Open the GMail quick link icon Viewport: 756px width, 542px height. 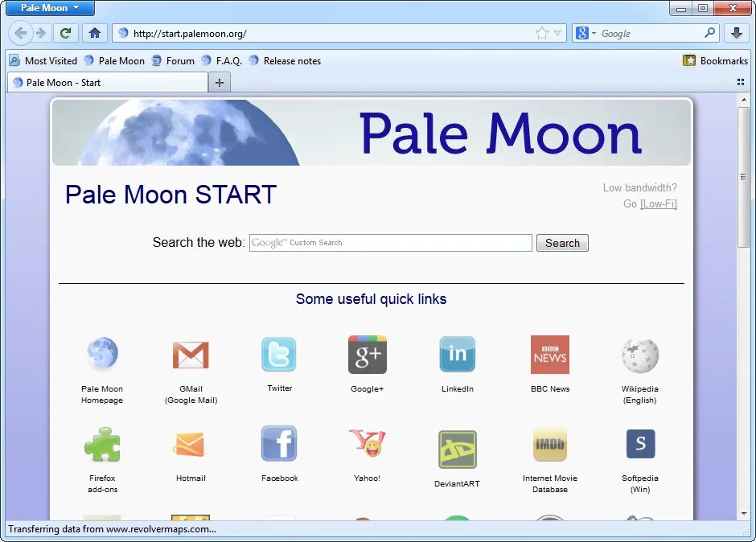191,355
